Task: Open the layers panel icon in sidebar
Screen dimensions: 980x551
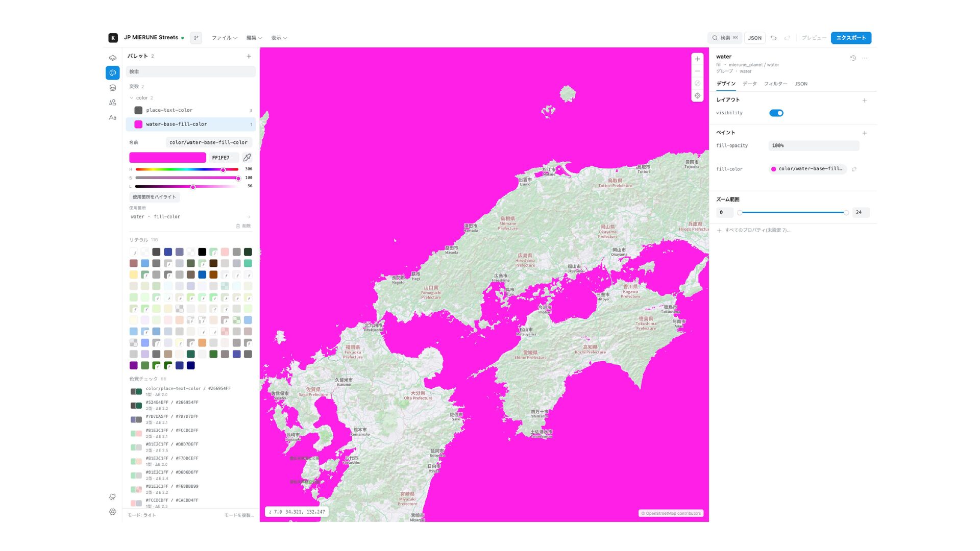Action: pyautogui.click(x=112, y=58)
